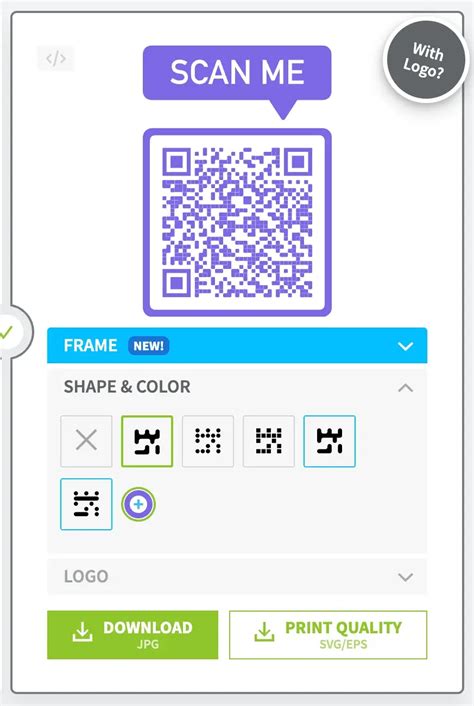The height and width of the screenshot is (706, 474).
Task: Open the LOGO panel header
Action: point(237,577)
